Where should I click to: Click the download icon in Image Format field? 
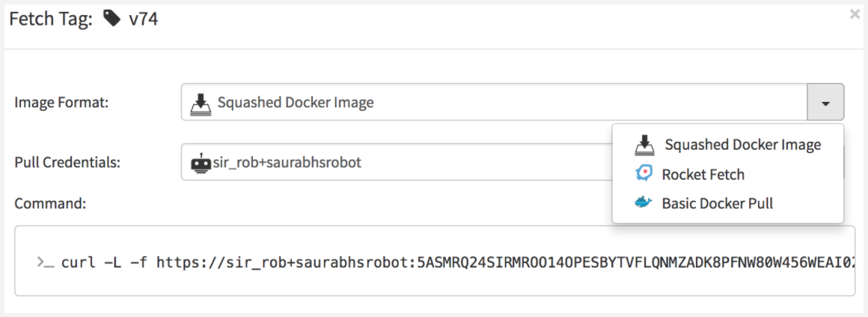point(200,102)
